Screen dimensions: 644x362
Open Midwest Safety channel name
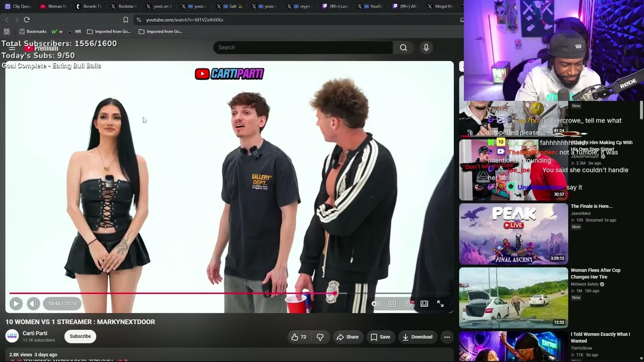coord(584,284)
